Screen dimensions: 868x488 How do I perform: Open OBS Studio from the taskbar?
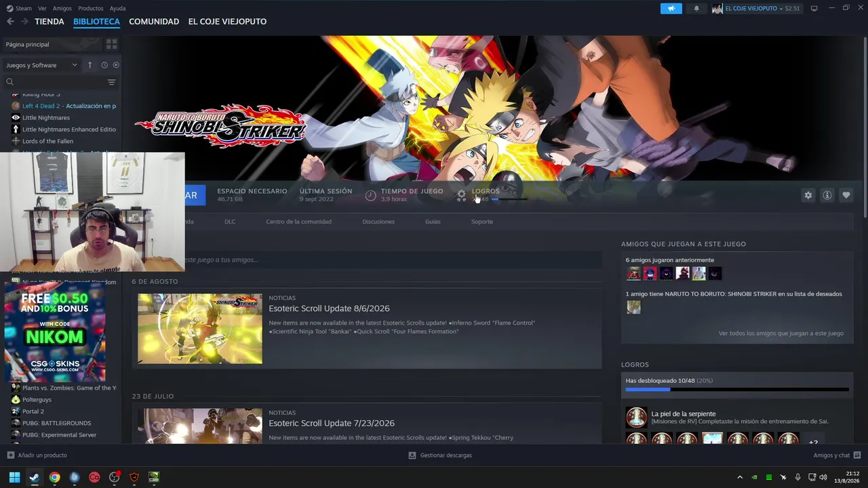click(x=114, y=477)
